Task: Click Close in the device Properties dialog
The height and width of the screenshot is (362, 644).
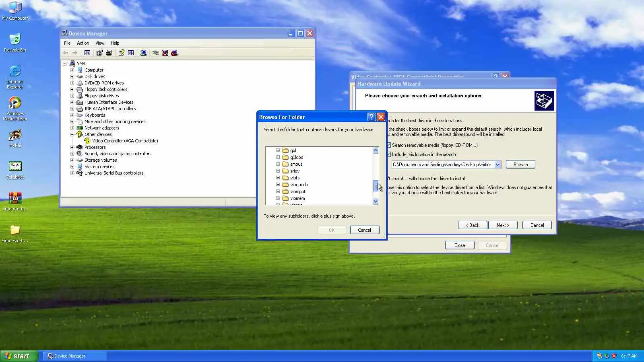Action: pyautogui.click(x=460, y=245)
